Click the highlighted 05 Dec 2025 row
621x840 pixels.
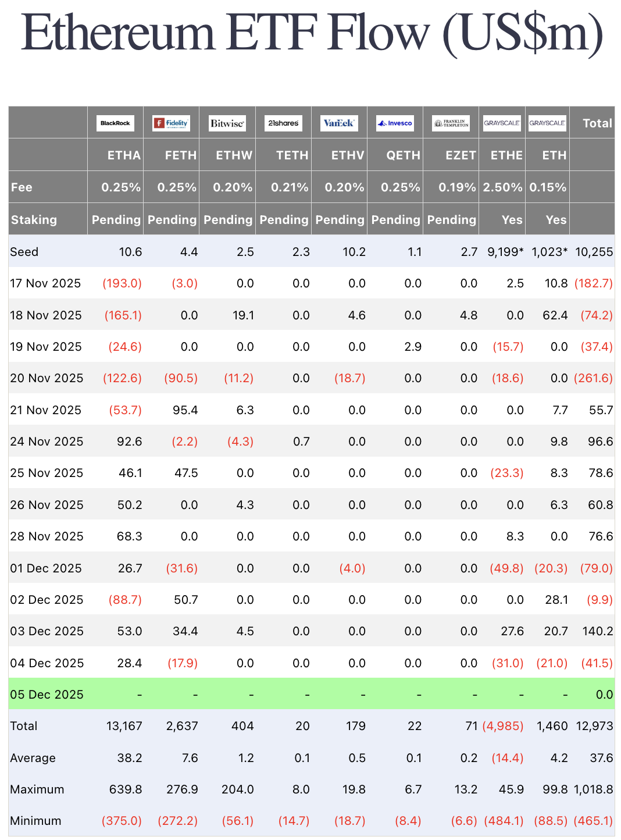(x=312, y=694)
